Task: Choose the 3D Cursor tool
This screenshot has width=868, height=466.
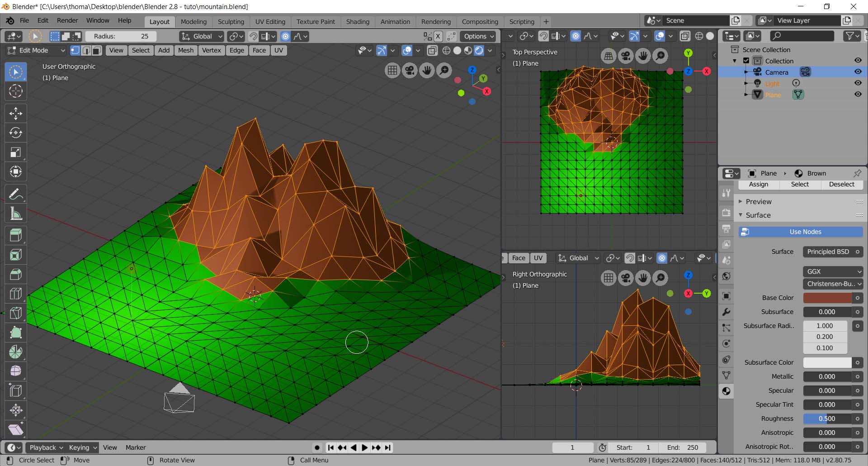Action: [16, 91]
